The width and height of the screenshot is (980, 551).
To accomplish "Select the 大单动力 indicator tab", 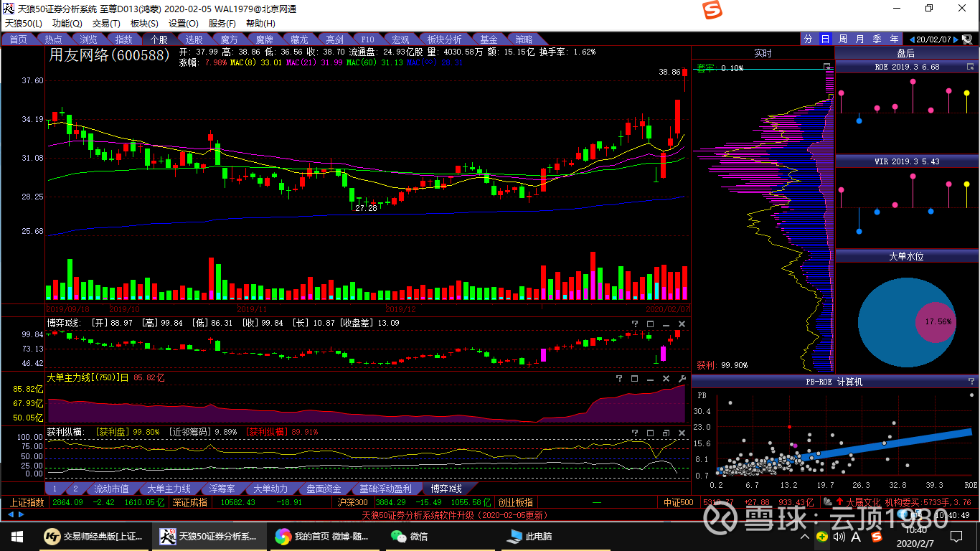I will 270,489.
